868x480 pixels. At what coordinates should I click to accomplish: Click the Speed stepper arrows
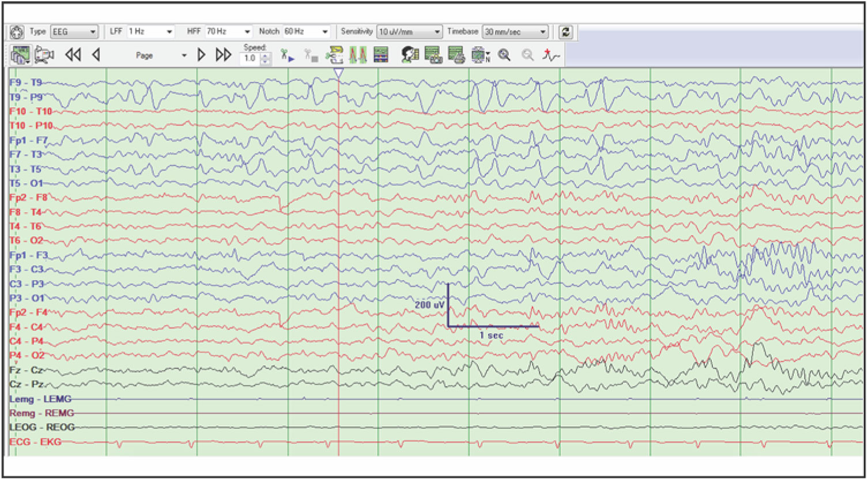tap(265, 58)
